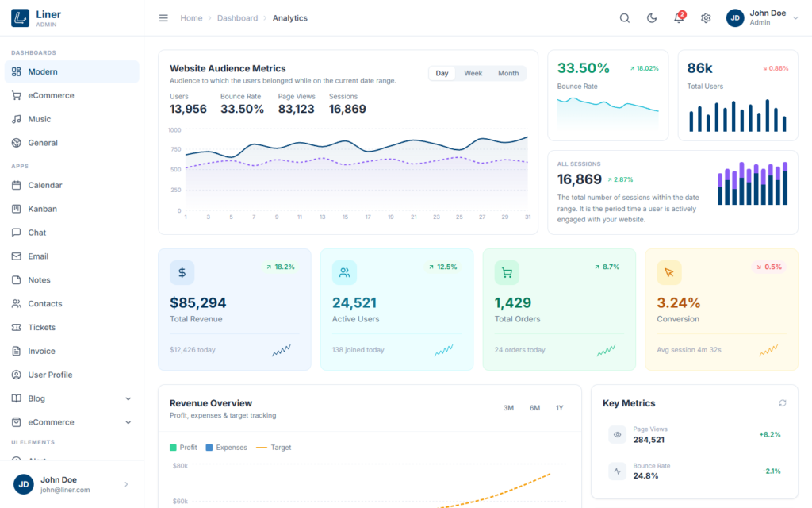Click the Apps eCommerce bag icon
Screen dimensions: 812x508
click(x=17, y=422)
